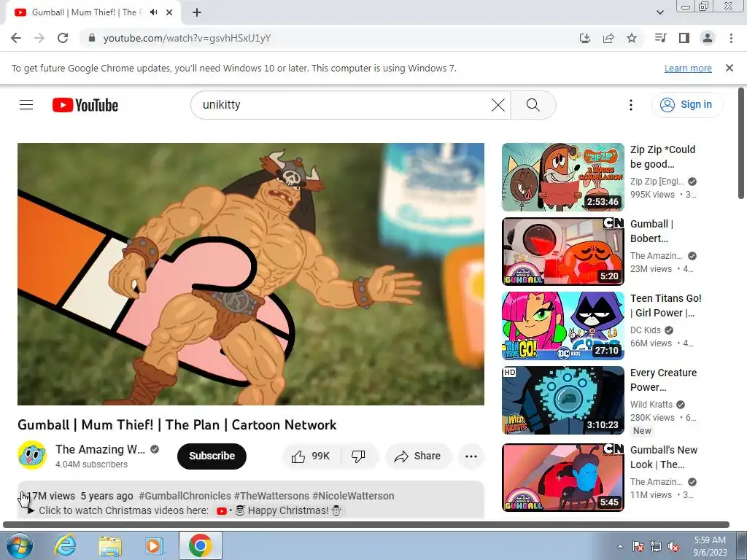Search with the magnifying glass button

533,105
